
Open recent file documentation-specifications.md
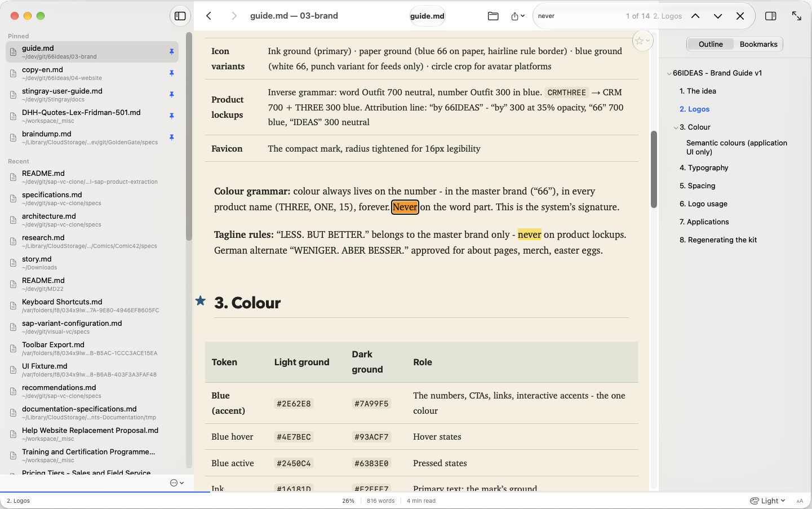coord(92,413)
